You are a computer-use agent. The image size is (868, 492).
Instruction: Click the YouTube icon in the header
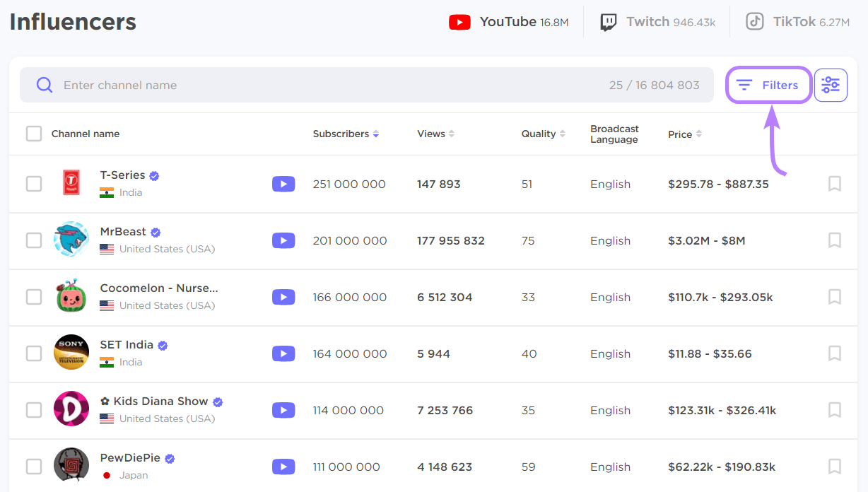(x=459, y=21)
